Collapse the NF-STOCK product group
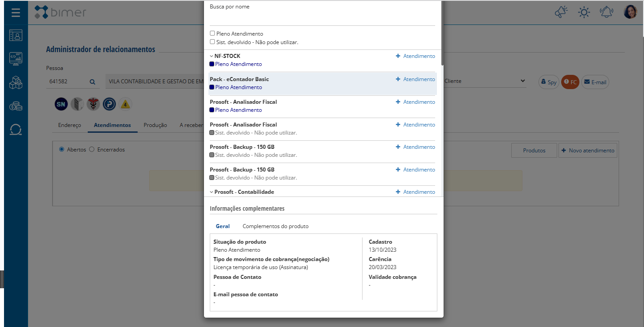This screenshot has width=644, height=327. [212, 56]
